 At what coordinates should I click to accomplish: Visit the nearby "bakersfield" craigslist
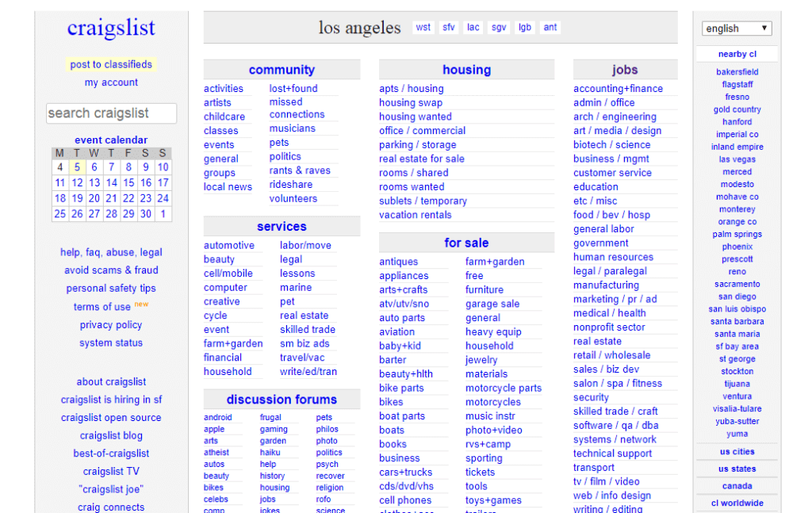click(736, 71)
